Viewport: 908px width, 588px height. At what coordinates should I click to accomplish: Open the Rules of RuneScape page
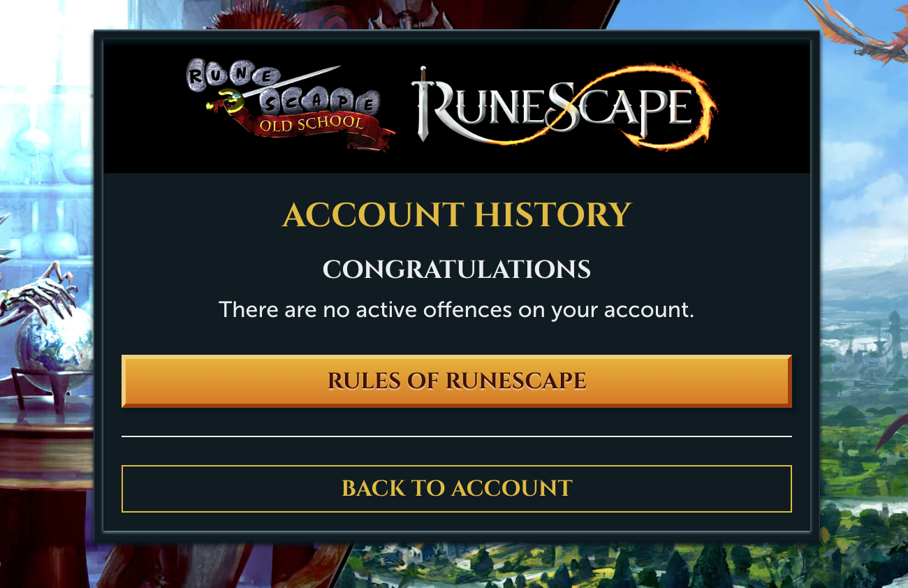coord(457,381)
